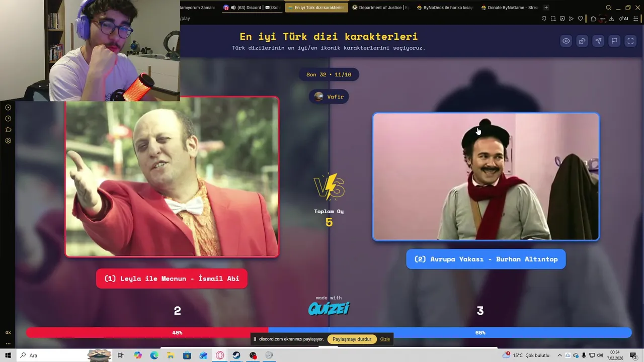Open Steam from taskbar
The width and height of the screenshot is (644, 362).
(236, 355)
